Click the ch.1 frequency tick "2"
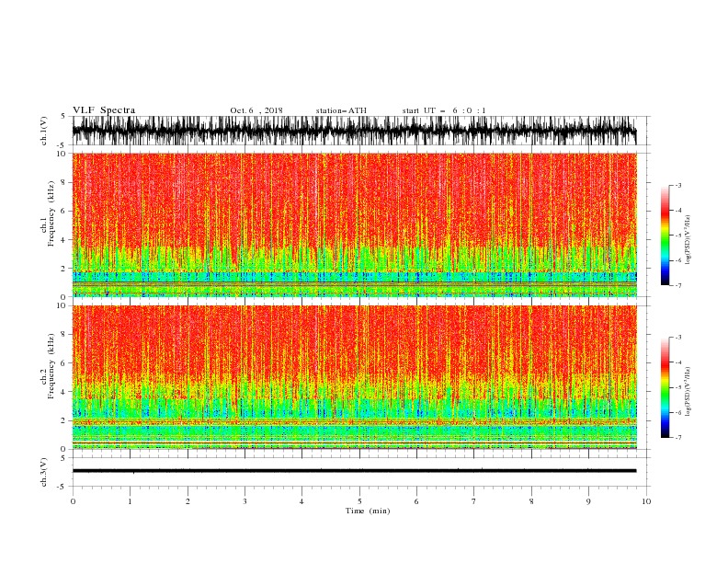 (63, 269)
